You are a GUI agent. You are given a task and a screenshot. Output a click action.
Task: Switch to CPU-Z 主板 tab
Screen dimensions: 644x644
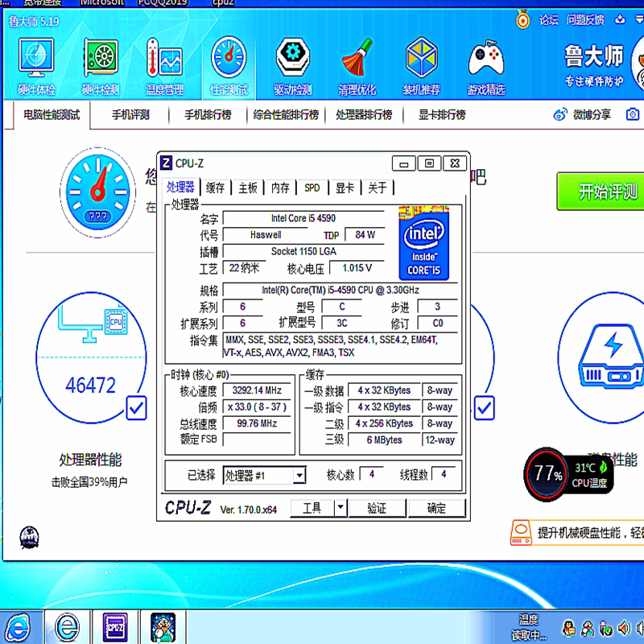[x=248, y=188]
